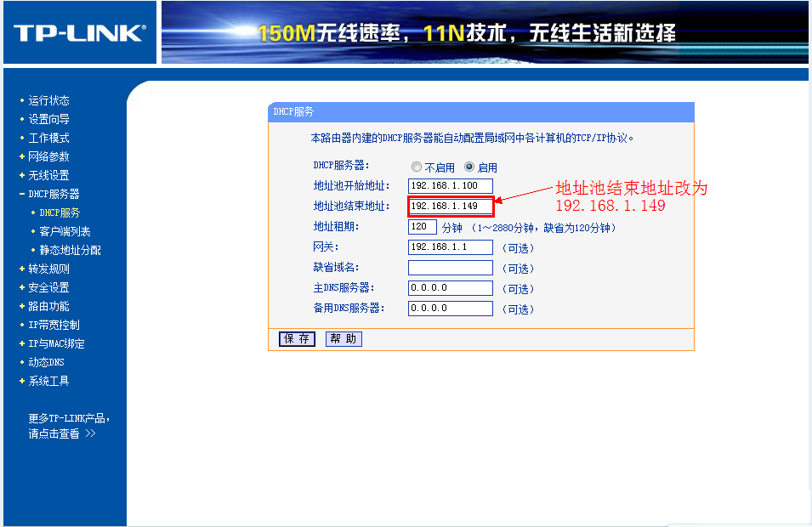The image size is (812, 527).
Task: Click the TP-LINK logo
Action: (x=79, y=33)
